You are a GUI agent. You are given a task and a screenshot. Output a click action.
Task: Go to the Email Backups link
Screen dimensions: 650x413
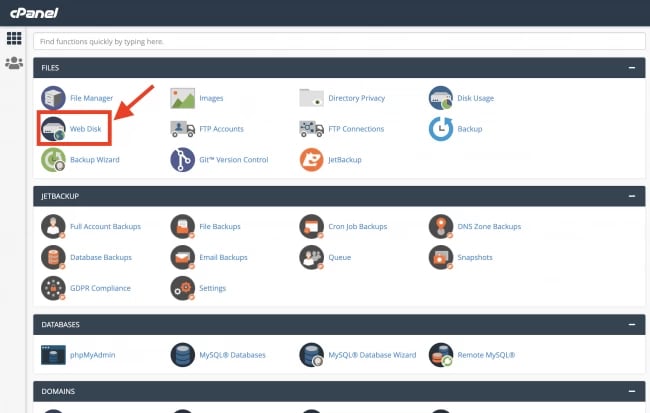point(223,257)
